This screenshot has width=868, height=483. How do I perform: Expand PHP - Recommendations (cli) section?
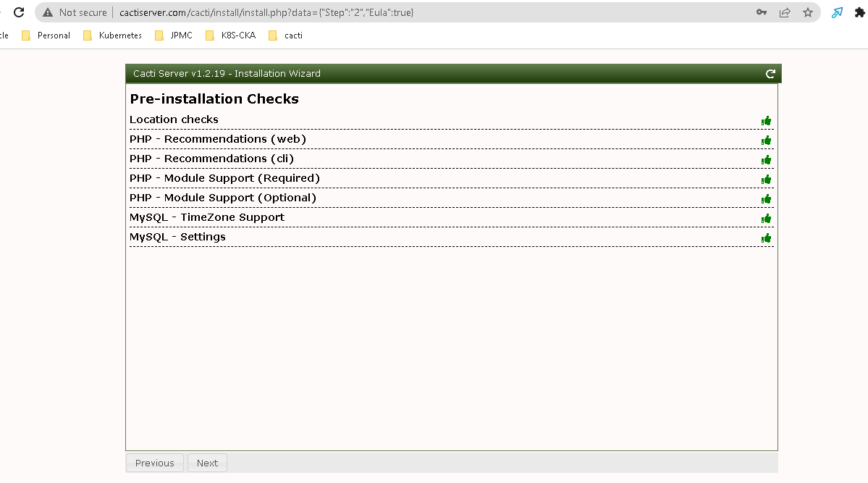point(451,159)
